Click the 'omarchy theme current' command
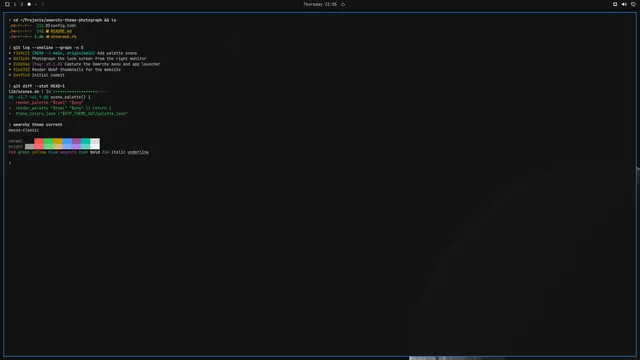The image size is (640, 360). (38, 124)
